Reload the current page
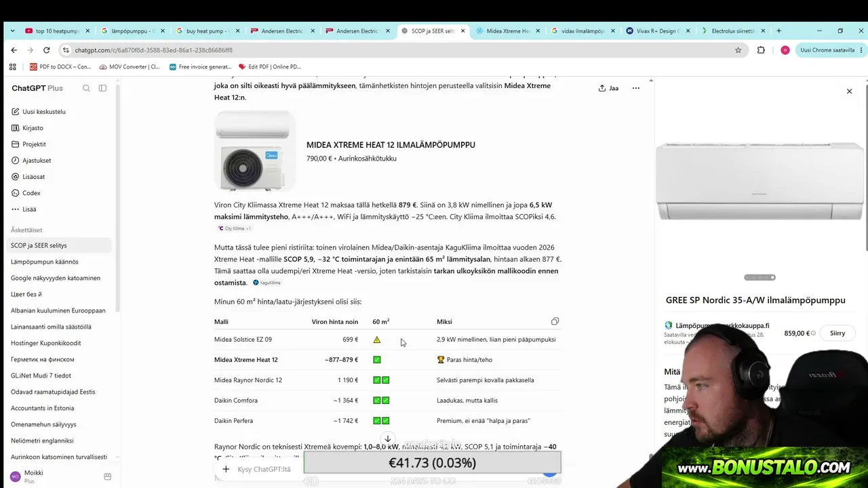Image resolution: width=868 pixels, height=488 pixels. (x=46, y=50)
